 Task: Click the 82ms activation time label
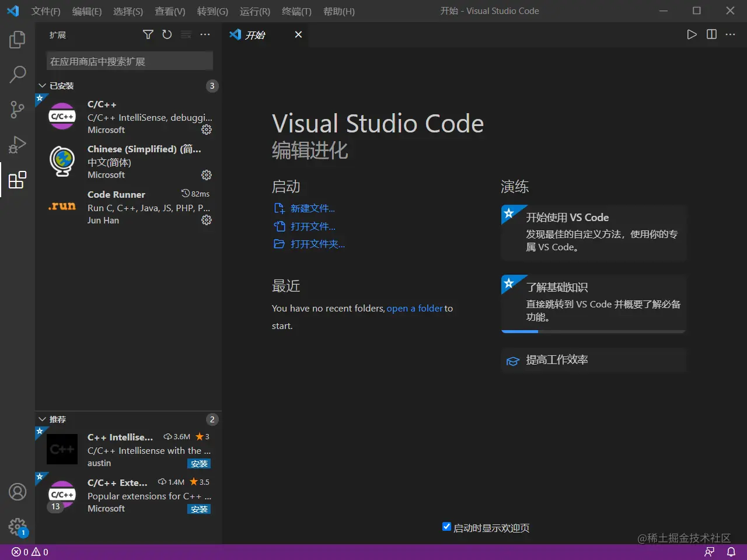coord(196,194)
